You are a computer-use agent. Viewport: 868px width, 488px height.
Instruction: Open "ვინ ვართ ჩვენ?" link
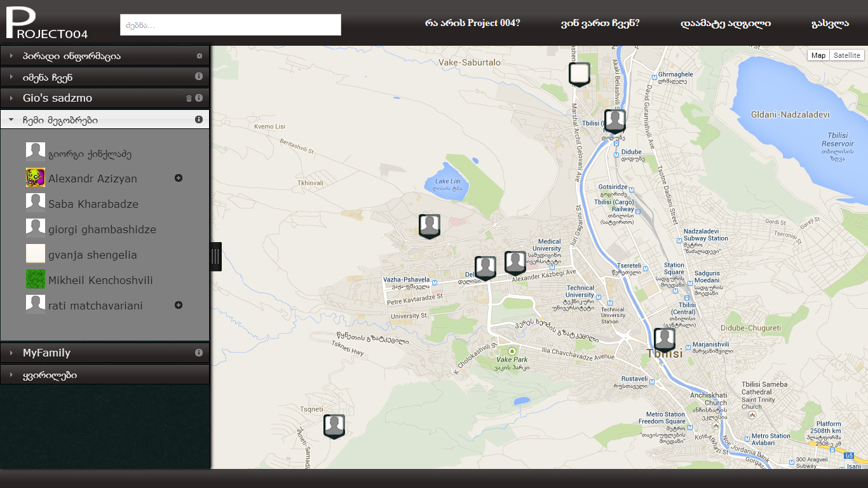600,24
